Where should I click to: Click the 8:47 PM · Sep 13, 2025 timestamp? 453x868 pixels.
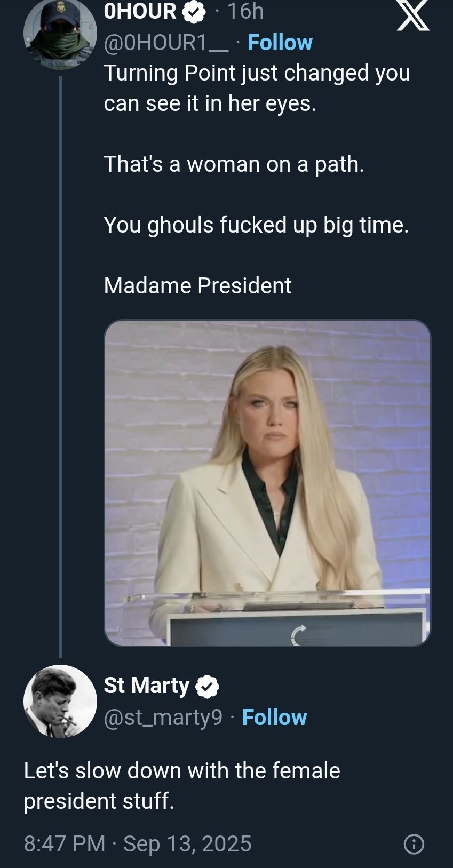tap(138, 843)
